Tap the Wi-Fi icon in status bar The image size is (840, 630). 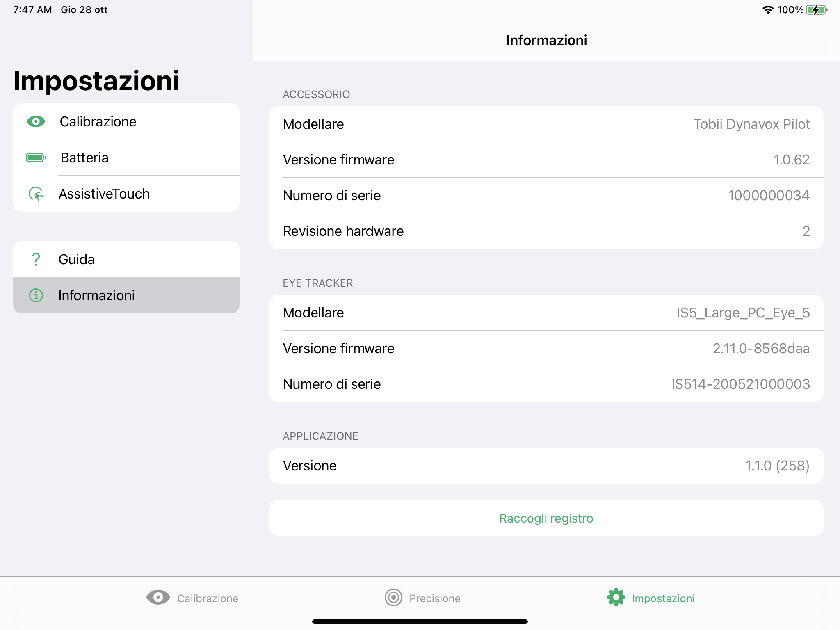(768, 10)
